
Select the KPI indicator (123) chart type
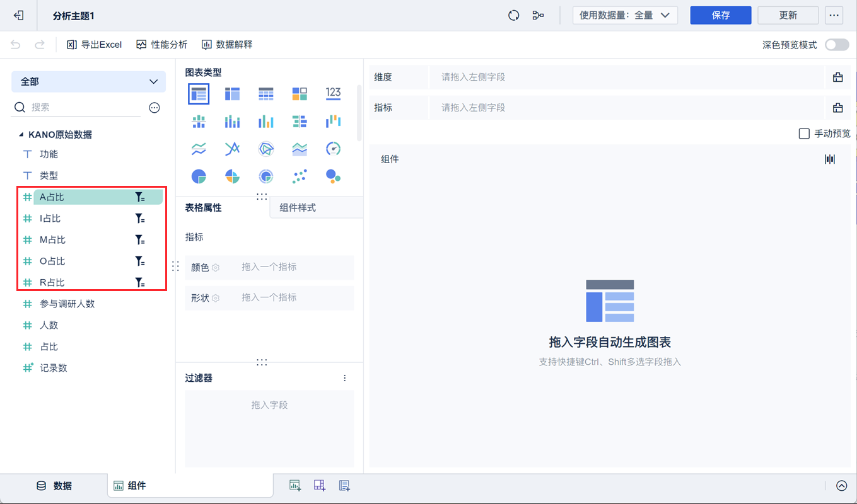[x=334, y=93]
